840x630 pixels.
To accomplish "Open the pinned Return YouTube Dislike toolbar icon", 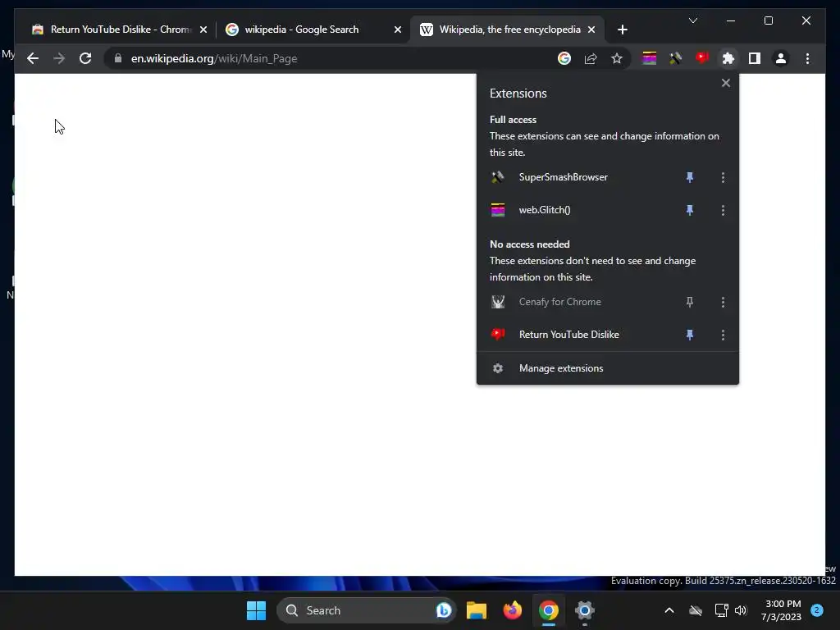I will [702, 58].
